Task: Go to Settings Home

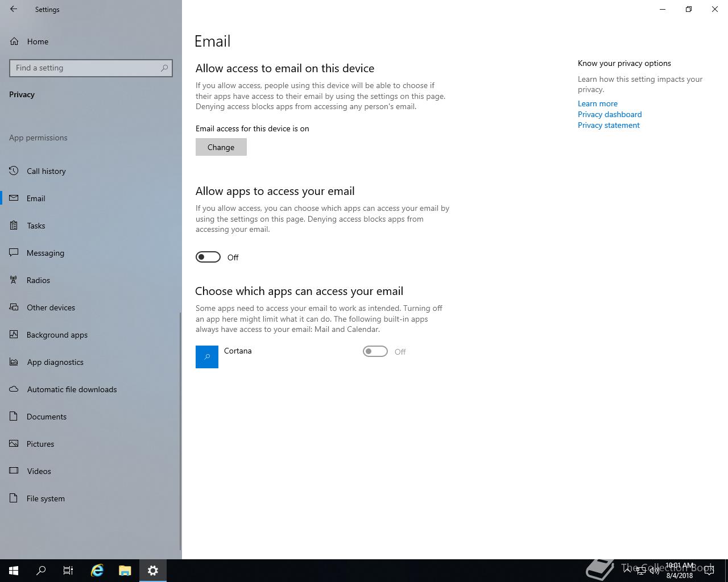Action: pyautogui.click(x=91, y=41)
